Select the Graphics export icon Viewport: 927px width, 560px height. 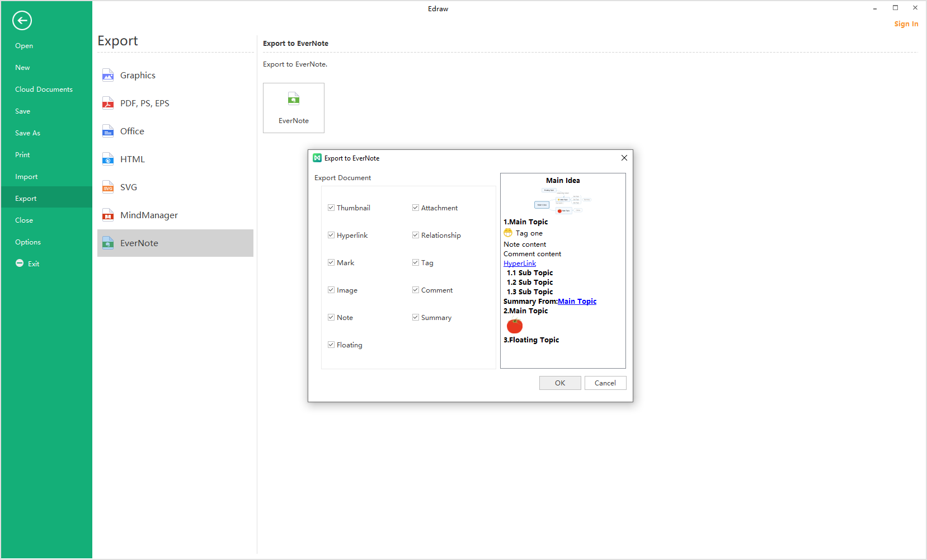click(108, 76)
